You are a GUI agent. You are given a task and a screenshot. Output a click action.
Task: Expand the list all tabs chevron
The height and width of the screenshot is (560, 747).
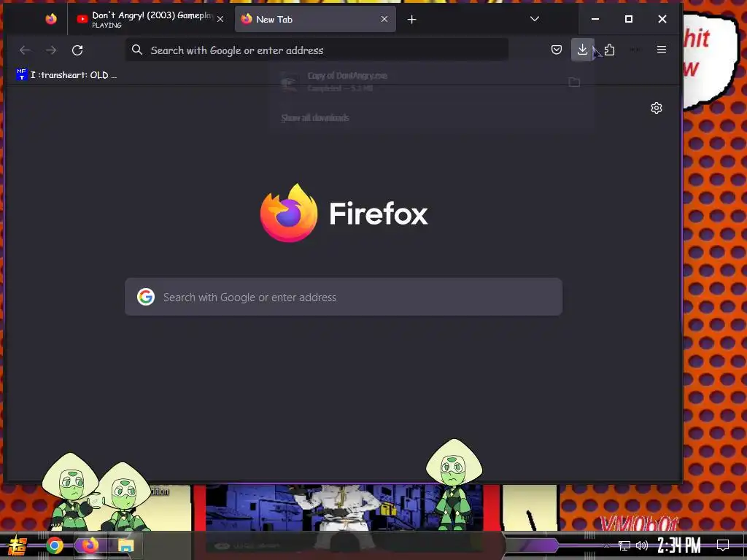pos(535,19)
